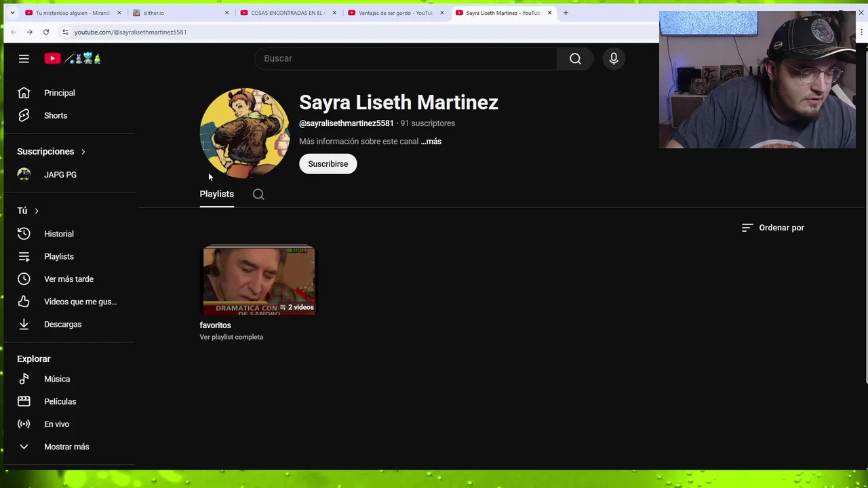Viewport: 868px width, 488px height.
Task: Open a new browser tab
Action: [x=566, y=13]
